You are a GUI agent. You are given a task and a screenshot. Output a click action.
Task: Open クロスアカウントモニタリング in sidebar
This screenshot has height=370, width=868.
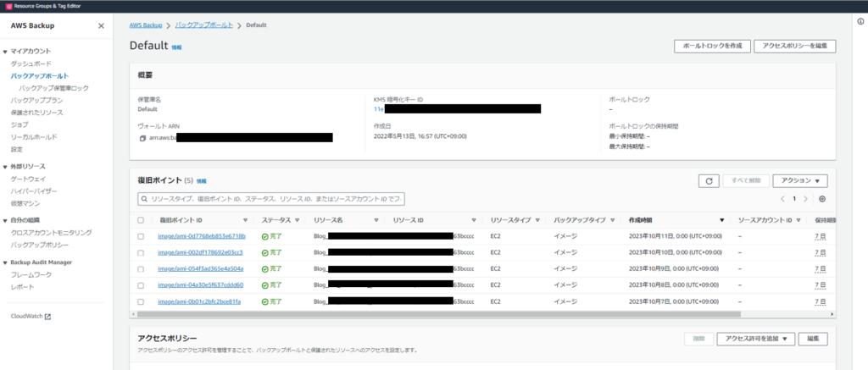point(52,232)
